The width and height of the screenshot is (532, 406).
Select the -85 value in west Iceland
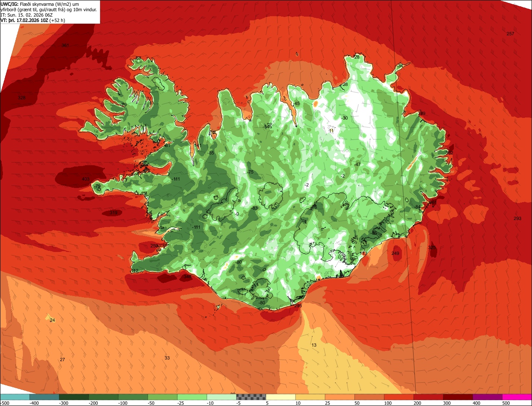pyautogui.click(x=211, y=153)
